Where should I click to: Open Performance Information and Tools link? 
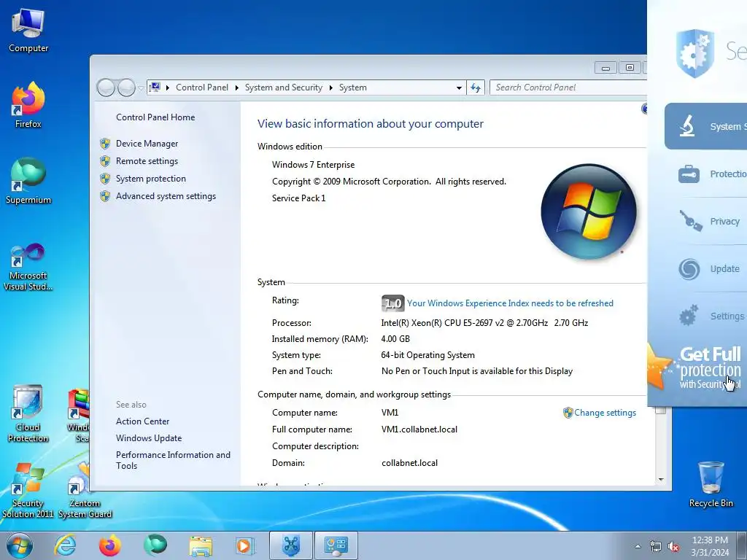click(173, 461)
